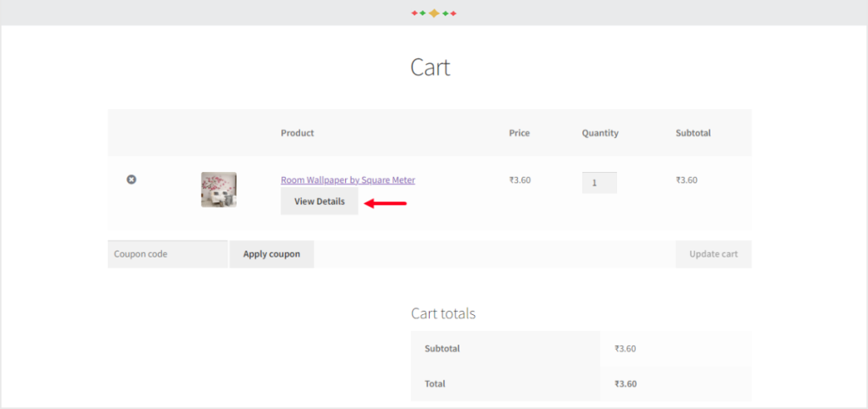Open Room Wallpaper by Square Meter link

[x=348, y=180]
